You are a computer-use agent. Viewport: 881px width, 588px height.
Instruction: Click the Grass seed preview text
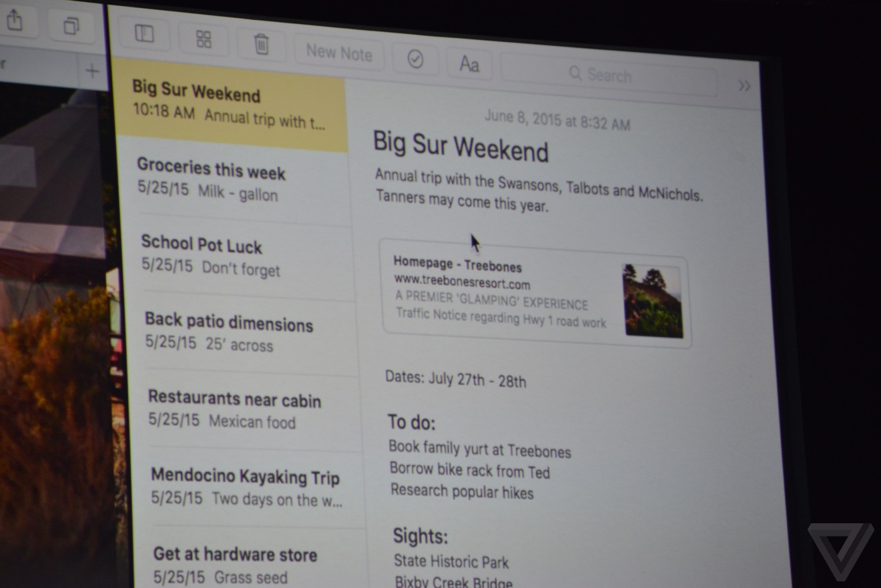click(250, 577)
